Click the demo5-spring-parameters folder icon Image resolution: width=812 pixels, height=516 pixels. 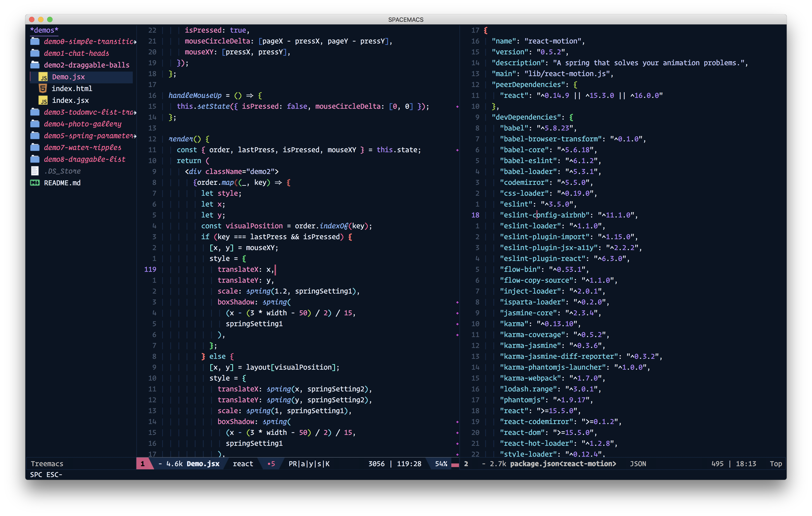click(x=35, y=136)
